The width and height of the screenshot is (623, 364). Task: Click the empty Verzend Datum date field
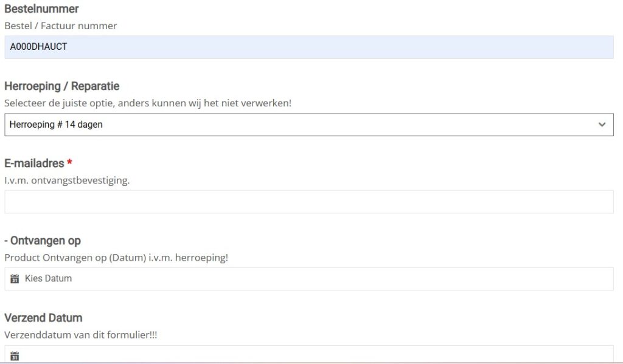(x=308, y=355)
